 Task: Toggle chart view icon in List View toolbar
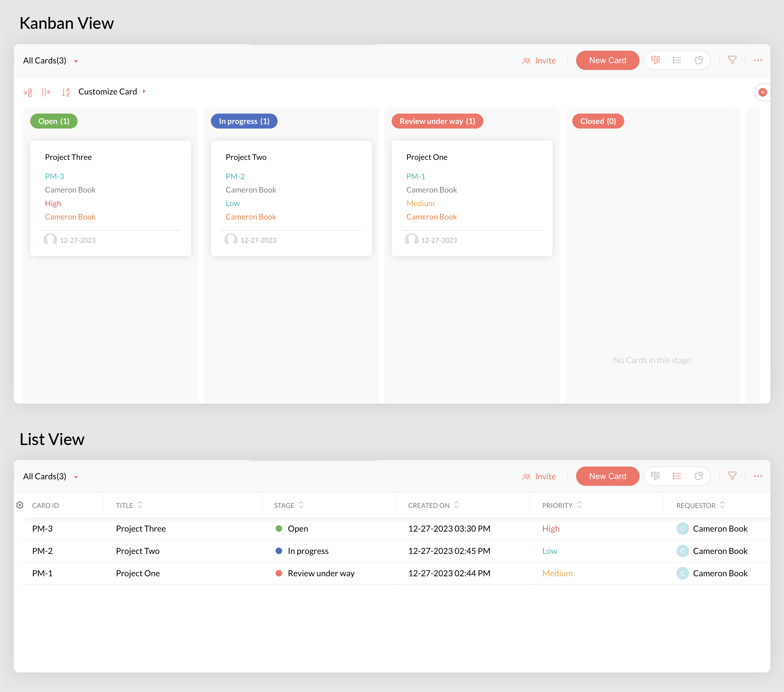point(699,476)
